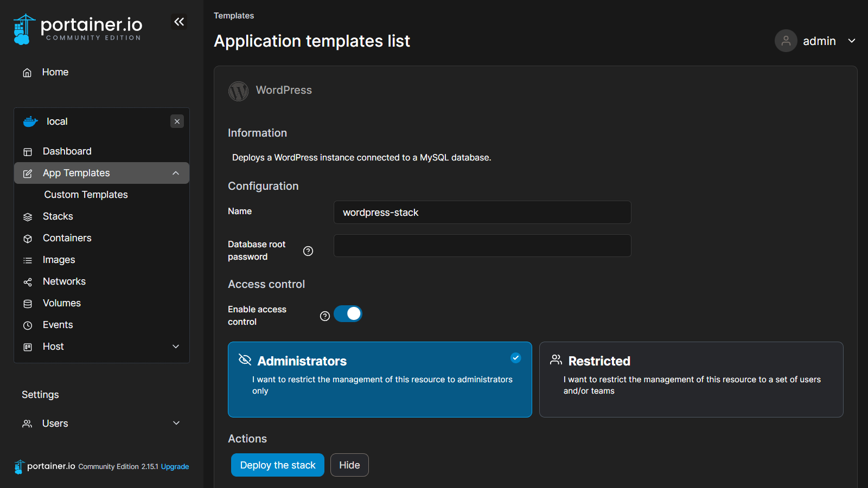
Task: Click the Deploy the stack button
Action: click(277, 465)
